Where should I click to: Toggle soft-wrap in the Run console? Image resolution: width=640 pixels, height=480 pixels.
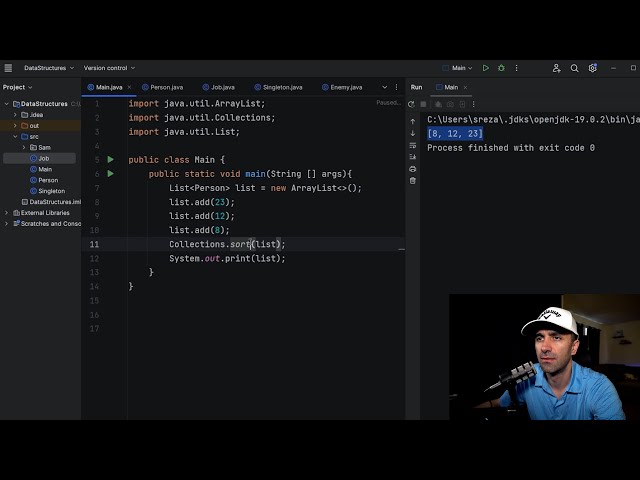(x=413, y=145)
